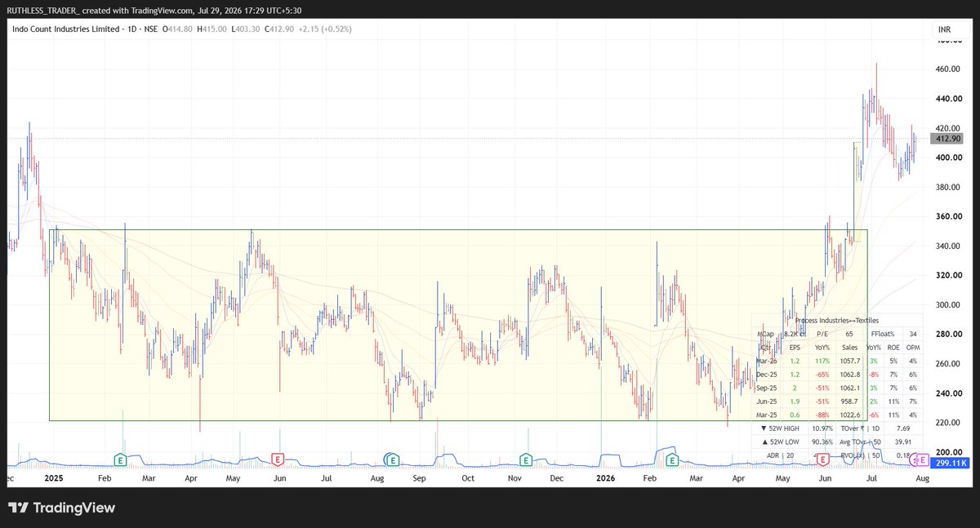Click the 300.00 price axis label
Viewport: 980px width, 528px height.
pos(947,304)
